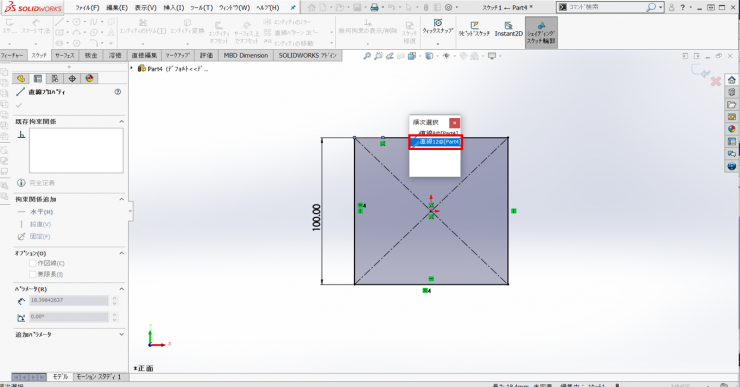Open the DimXpertManager crosshair tab icon
This screenshot has width=740, height=387.
(72, 78)
